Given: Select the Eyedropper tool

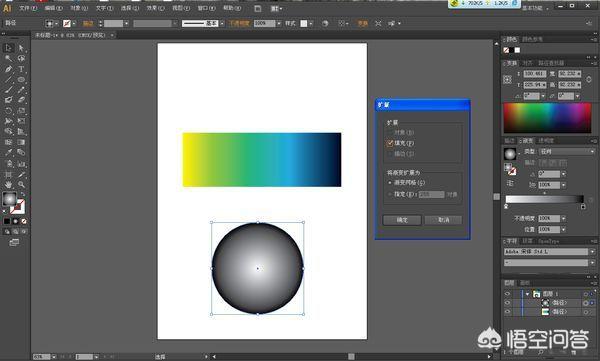Looking at the screenshot, I should (x=8, y=152).
